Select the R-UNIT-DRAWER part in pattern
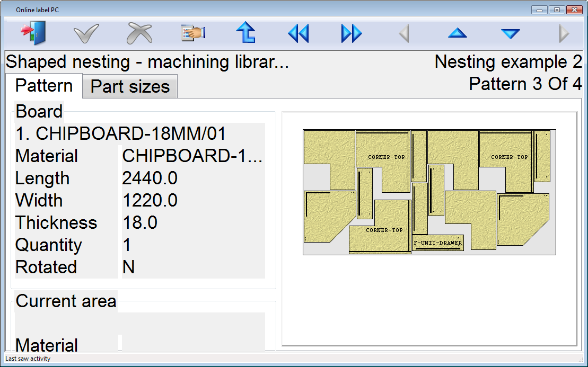Viewport: 588px width, 367px height. pos(438,243)
